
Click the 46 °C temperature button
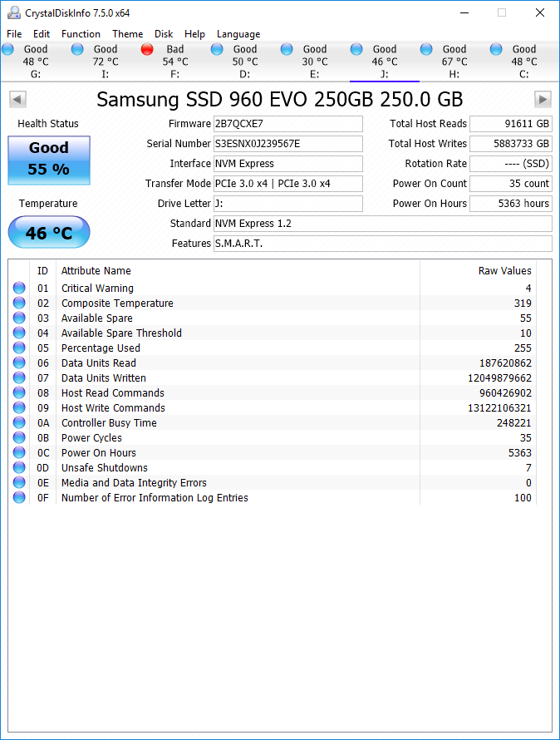pyautogui.click(x=48, y=232)
